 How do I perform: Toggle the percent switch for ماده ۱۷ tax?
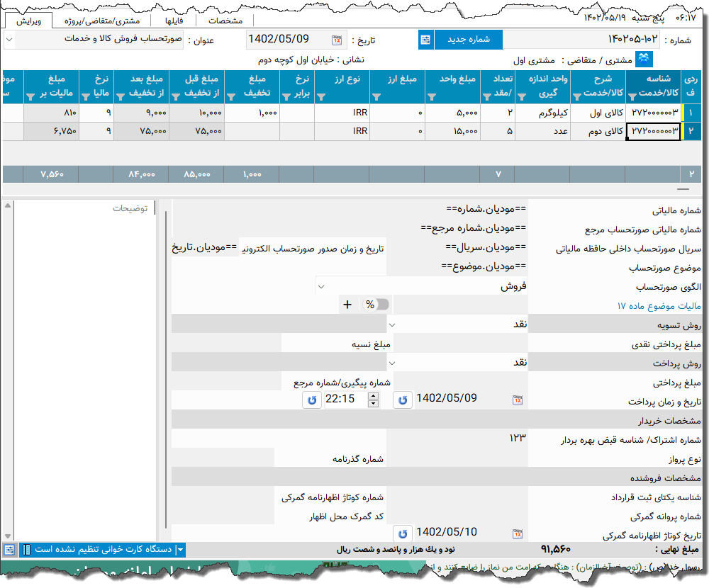point(376,305)
